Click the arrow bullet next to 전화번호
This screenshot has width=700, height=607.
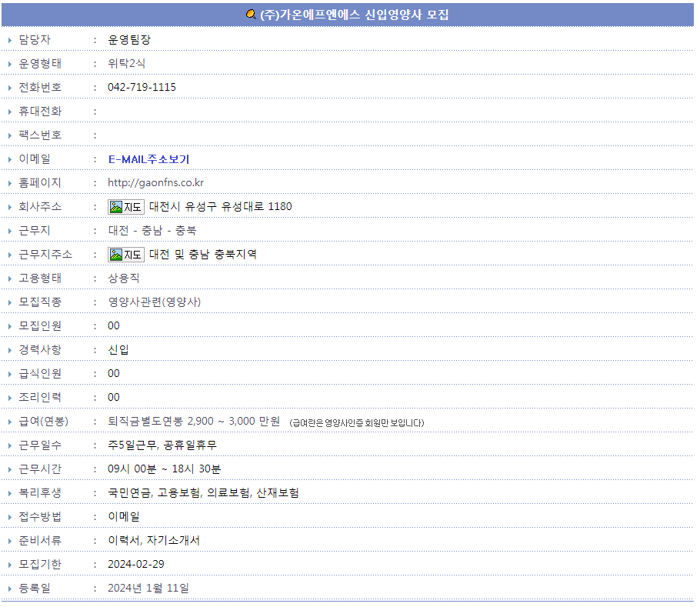coord(9,88)
